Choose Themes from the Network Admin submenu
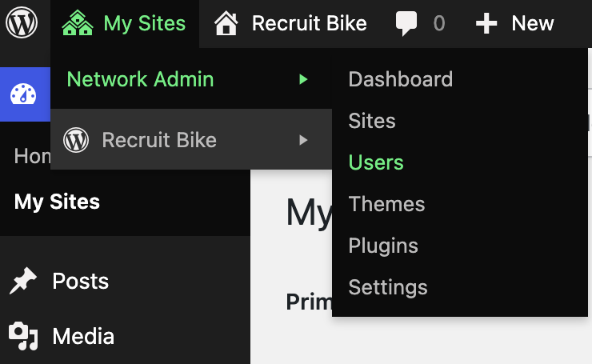Viewport: 592px width, 364px height. click(x=386, y=204)
